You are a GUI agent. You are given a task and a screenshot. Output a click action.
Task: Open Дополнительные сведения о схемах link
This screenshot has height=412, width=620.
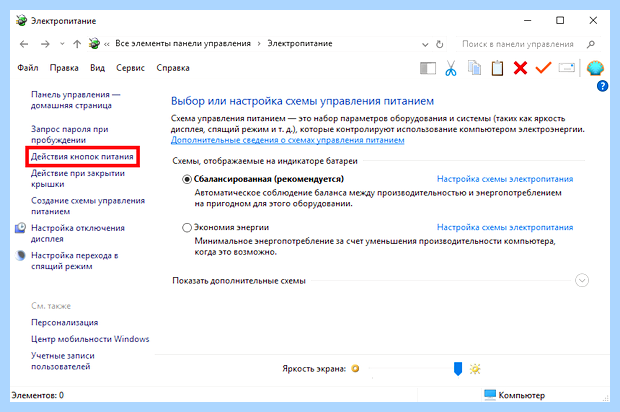point(287,140)
